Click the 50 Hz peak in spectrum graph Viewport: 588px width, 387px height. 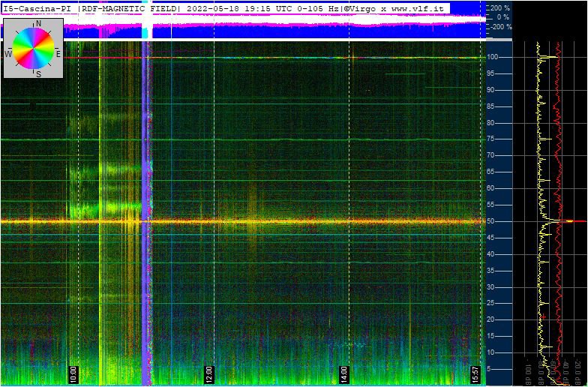[x=570, y=221]
